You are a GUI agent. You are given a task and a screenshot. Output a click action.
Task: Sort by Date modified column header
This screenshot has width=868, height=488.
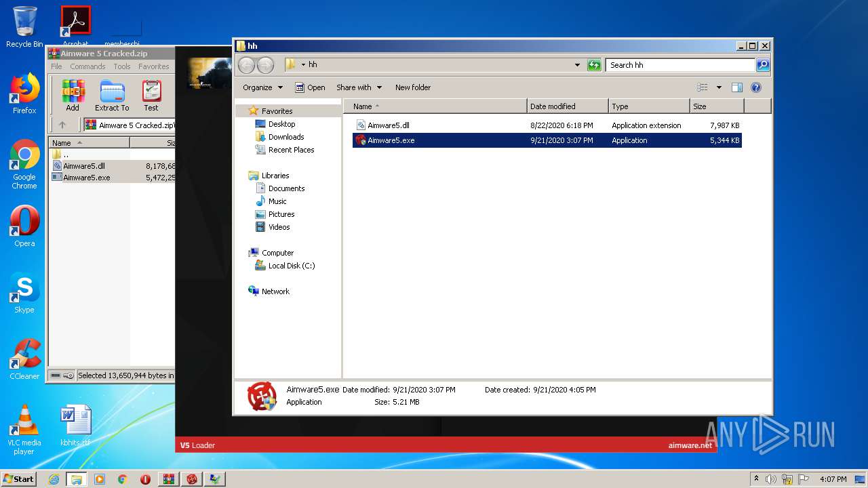(567, 106)
